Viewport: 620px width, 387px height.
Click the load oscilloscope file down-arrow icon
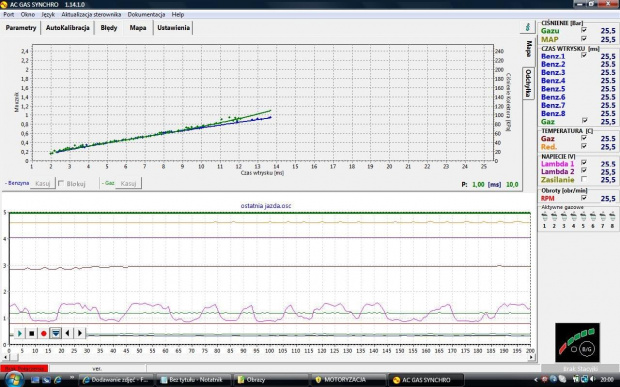[56, 334]
